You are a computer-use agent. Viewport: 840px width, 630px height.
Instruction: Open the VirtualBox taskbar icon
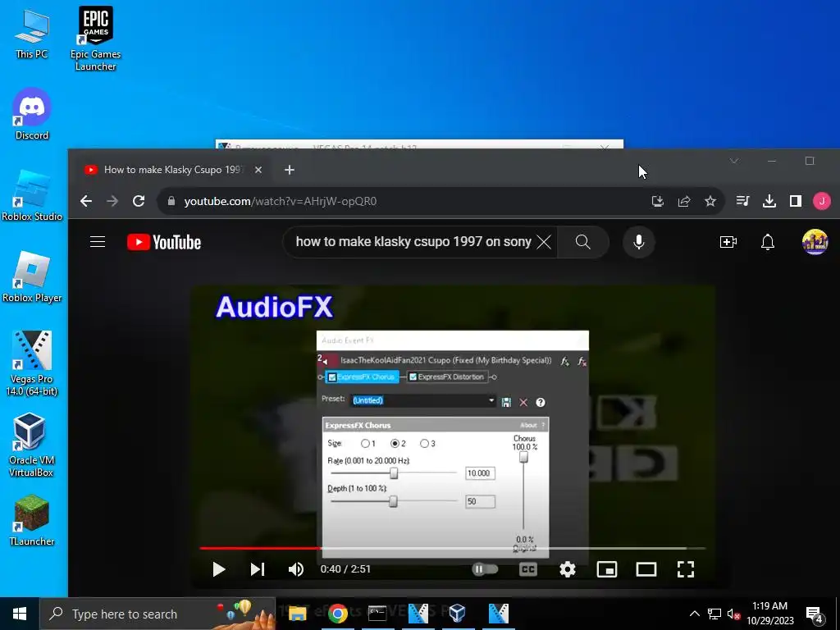pos(457,614)
